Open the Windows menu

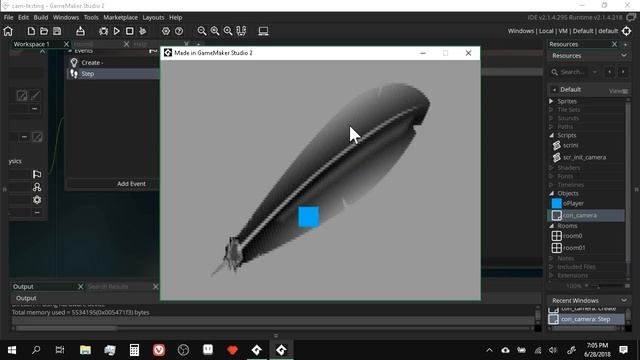pos(66,17)
